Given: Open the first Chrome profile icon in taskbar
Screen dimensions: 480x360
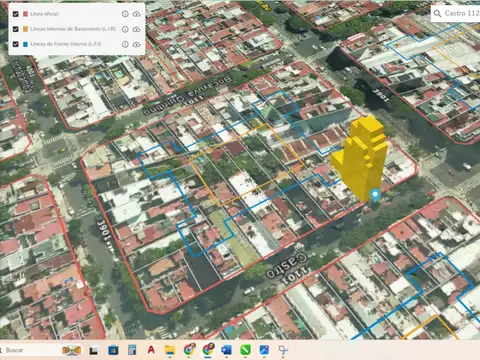Looking at the screenshot, I should pyautogui.click(x=189, y=350).
